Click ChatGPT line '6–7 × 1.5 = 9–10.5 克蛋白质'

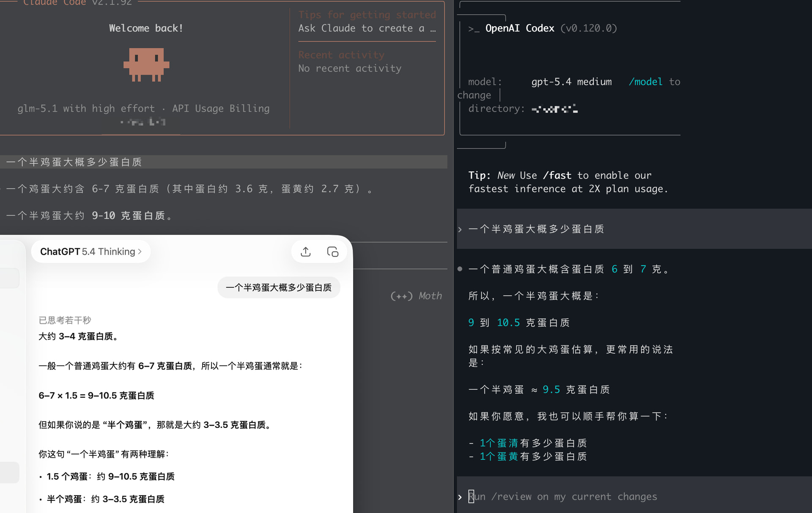tap(96, 396)
